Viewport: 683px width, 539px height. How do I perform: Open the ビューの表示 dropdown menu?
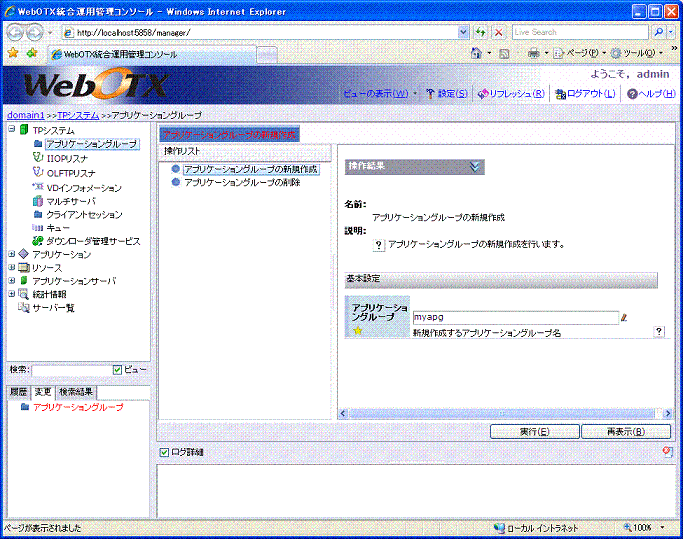click(381, 94)
